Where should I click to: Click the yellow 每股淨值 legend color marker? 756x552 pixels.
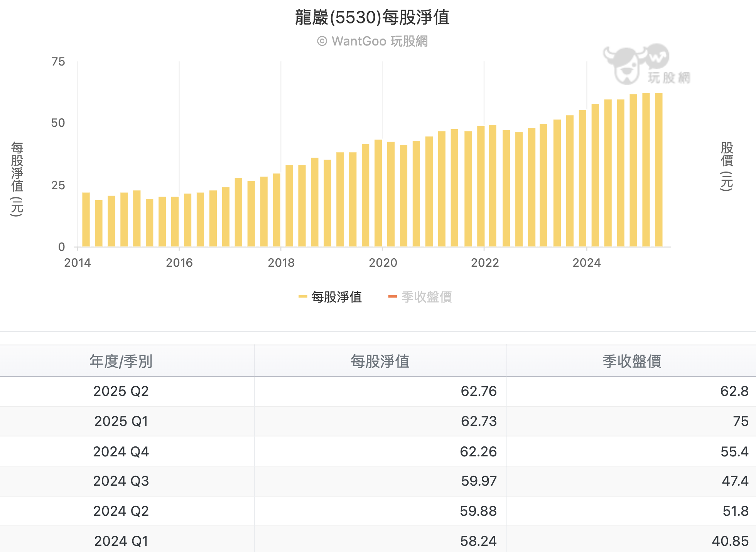302,296
